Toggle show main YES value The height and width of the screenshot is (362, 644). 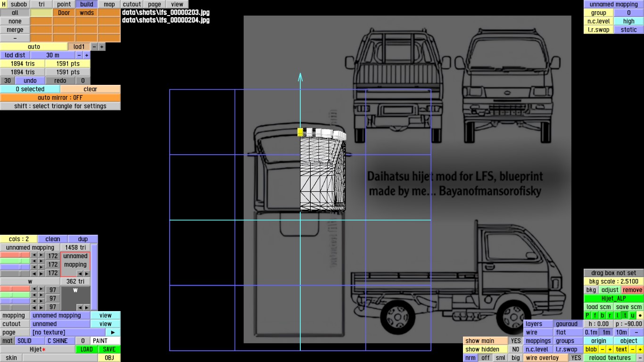[516, 341]
